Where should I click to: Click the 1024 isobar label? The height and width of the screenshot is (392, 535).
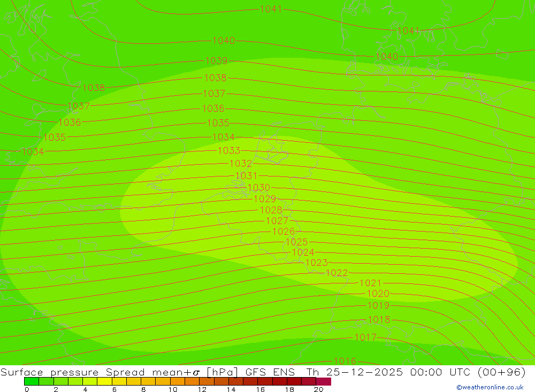pyautogui.click(x=303, y=252)
